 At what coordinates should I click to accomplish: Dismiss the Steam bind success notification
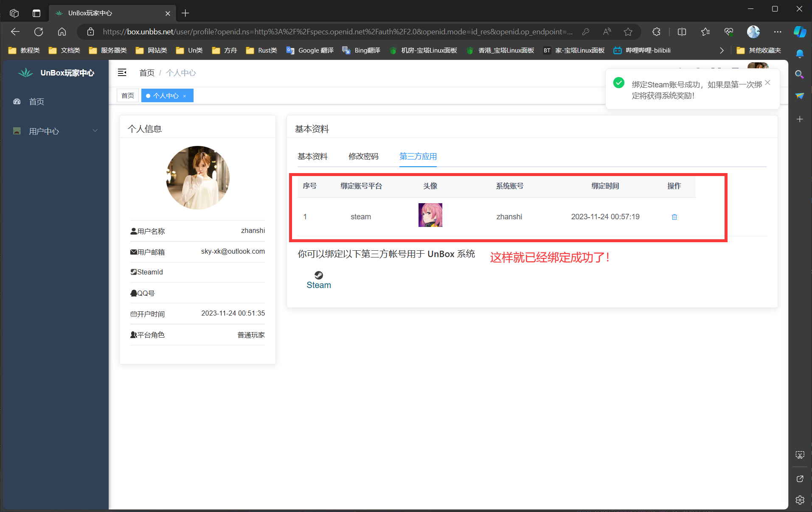[x=767, y=83]
